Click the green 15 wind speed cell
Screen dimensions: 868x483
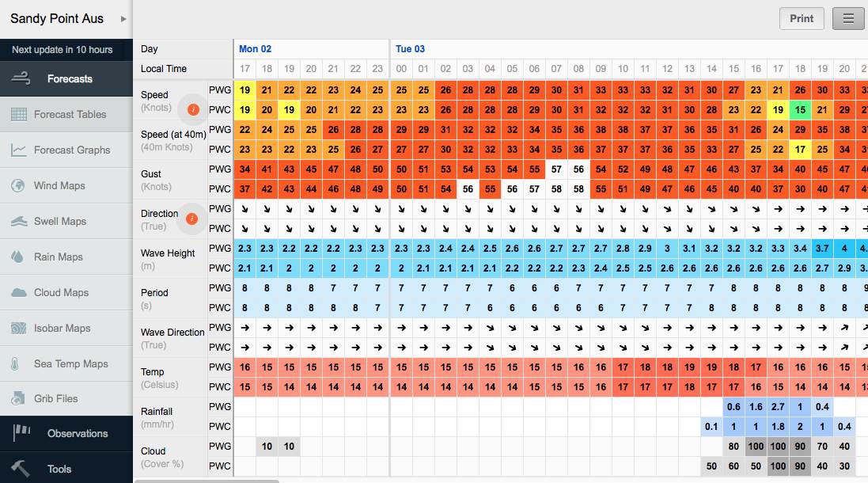[x=800, y=109]
